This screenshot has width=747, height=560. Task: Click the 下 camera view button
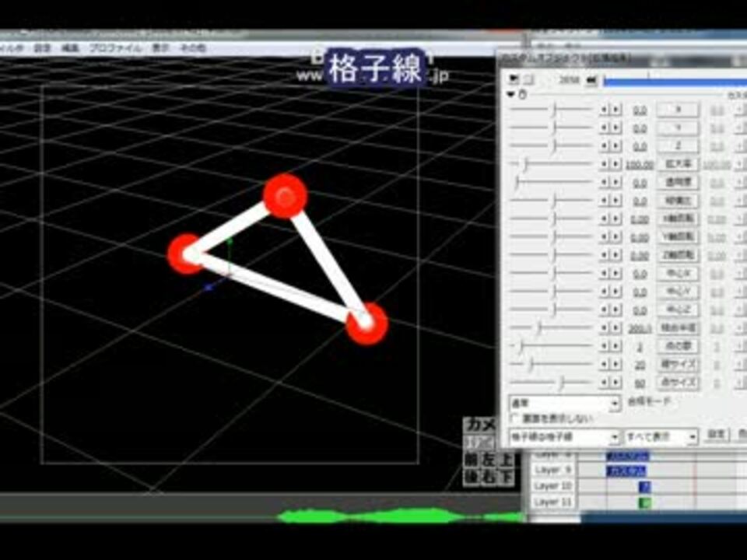(x=506, y=477)
